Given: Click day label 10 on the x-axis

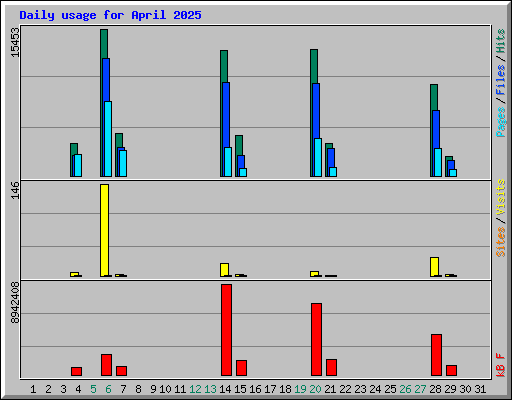Looking at the screenshot, I should 165,389.
